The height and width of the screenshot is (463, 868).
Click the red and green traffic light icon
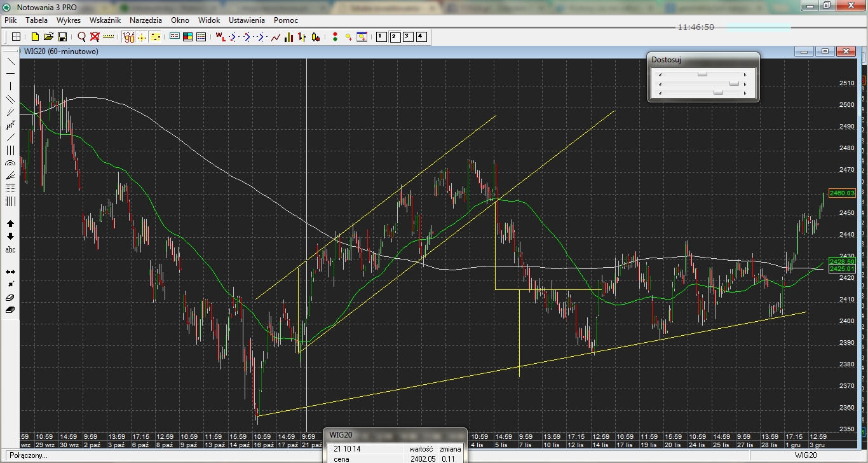coord(335,37)
